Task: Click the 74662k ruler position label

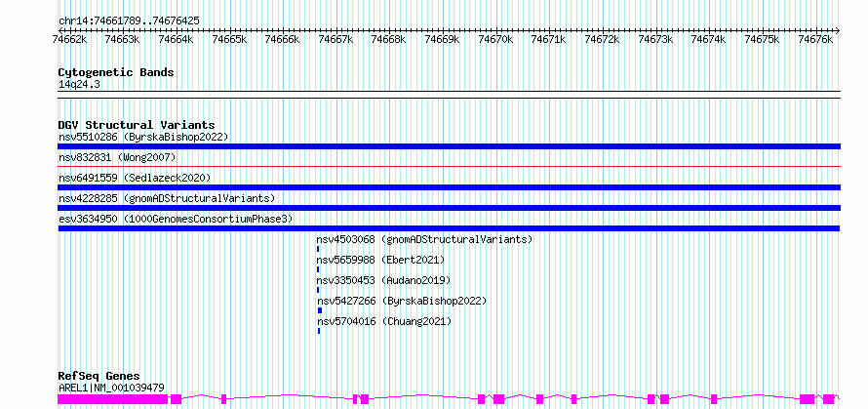Action: click(x=69, y=39)
